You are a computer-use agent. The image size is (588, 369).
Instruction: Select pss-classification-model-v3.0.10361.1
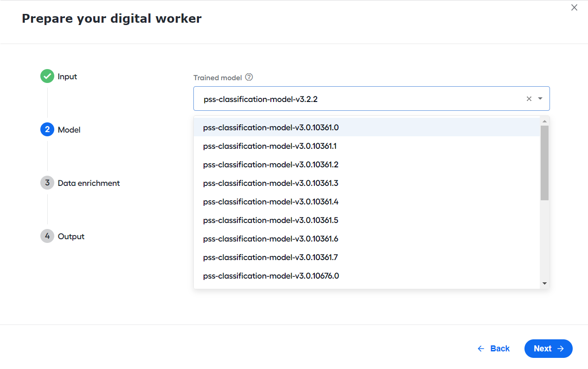click(367, 146)
